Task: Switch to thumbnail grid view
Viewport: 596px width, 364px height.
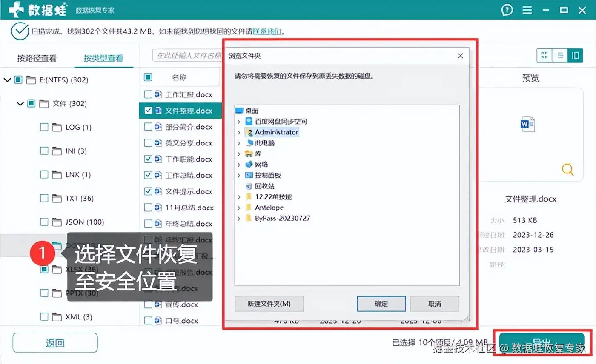Action: (x=544, y=55)
